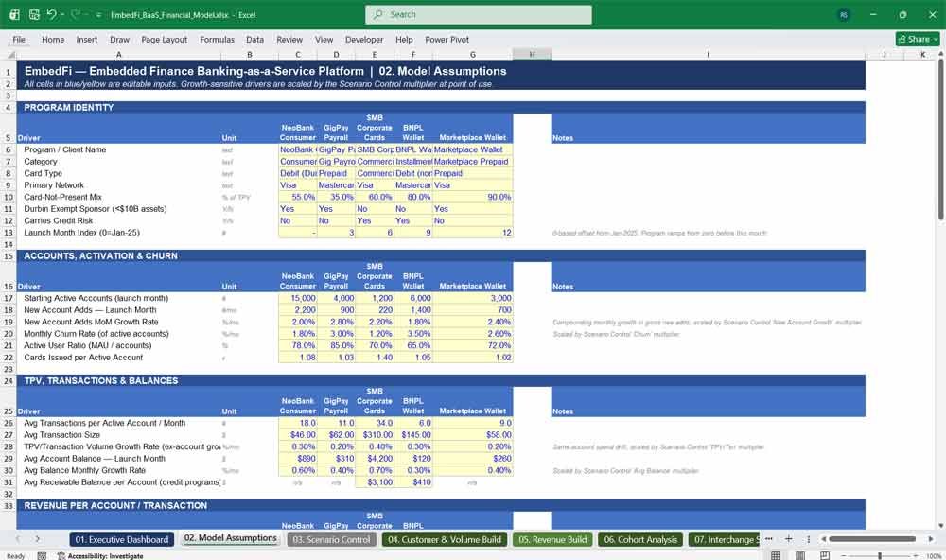
Task: Switch to 05. Revenue Build sheet
Action: pos(552,539)
